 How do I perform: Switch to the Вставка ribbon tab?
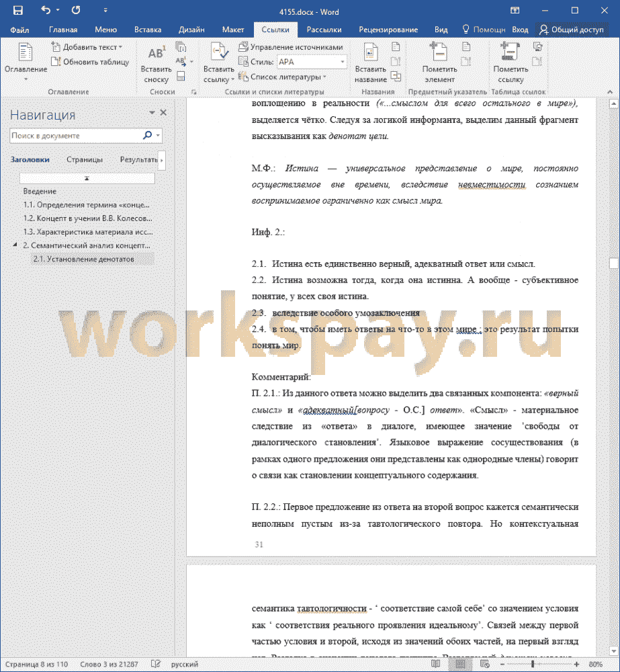(148, 30)
